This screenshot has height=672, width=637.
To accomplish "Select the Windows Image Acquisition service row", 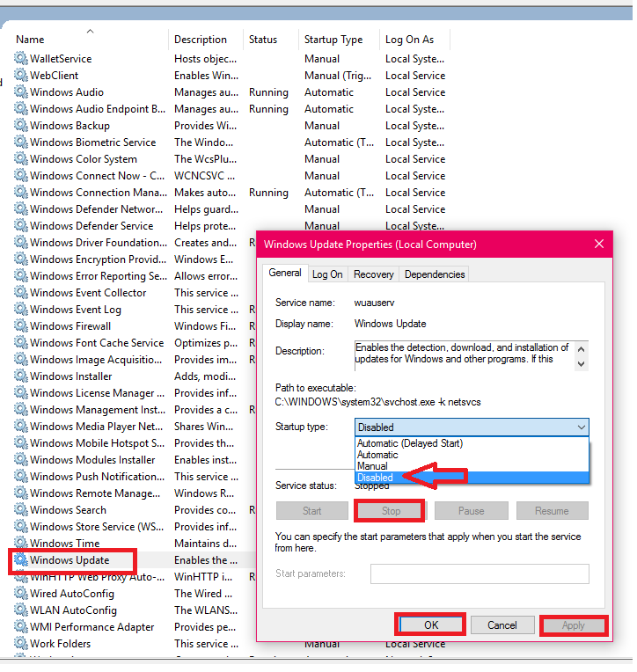I will coord(135,359).
